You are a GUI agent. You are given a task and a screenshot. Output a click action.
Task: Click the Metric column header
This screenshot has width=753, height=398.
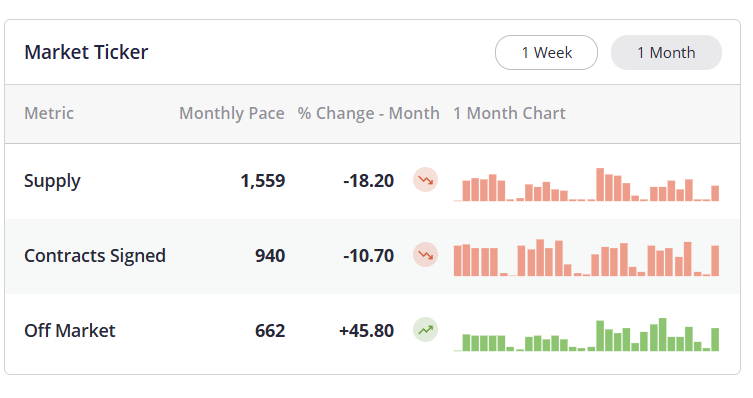[49, 113]
